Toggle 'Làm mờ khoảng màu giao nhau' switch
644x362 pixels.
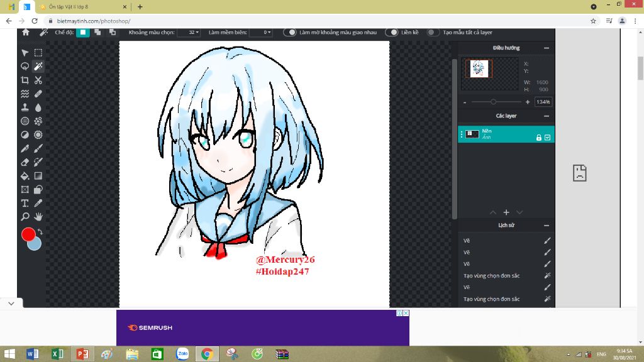click(x=289, y=33)
